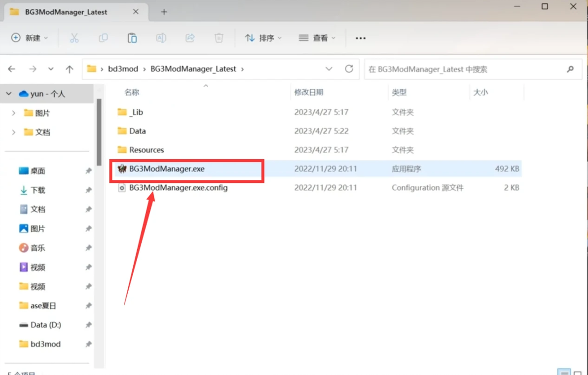Open recent locations chevron dropdown
588x375 pixels.
point(51,69)
